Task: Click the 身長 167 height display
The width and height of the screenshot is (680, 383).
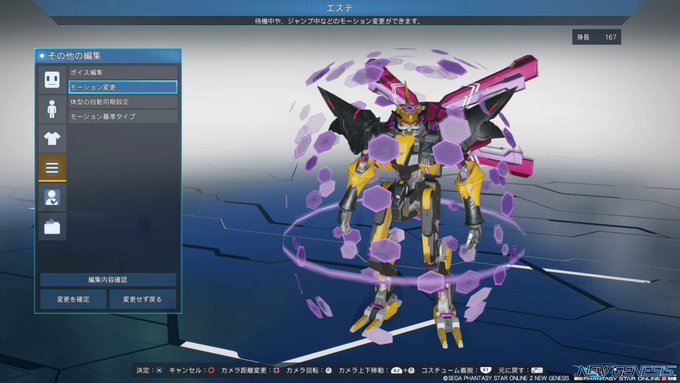Action: [597, 37]
